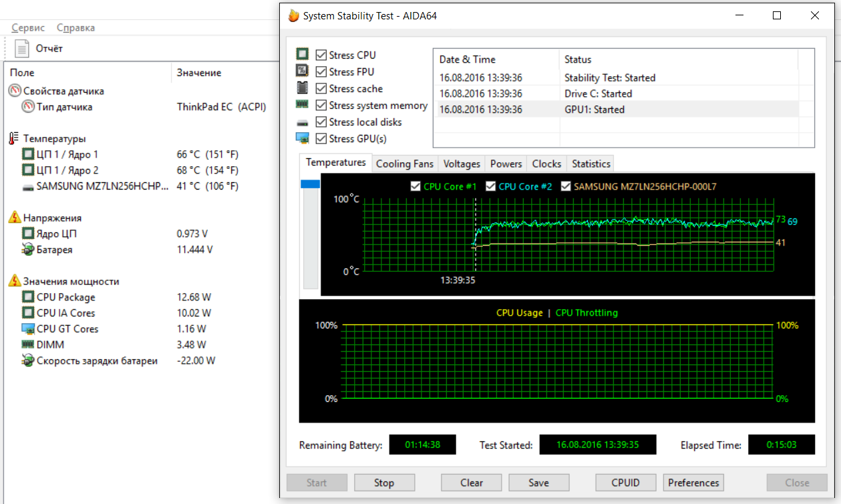
Task: Click the monitor icon beside Stress GPU(s)
Action: tap(303, 138)
